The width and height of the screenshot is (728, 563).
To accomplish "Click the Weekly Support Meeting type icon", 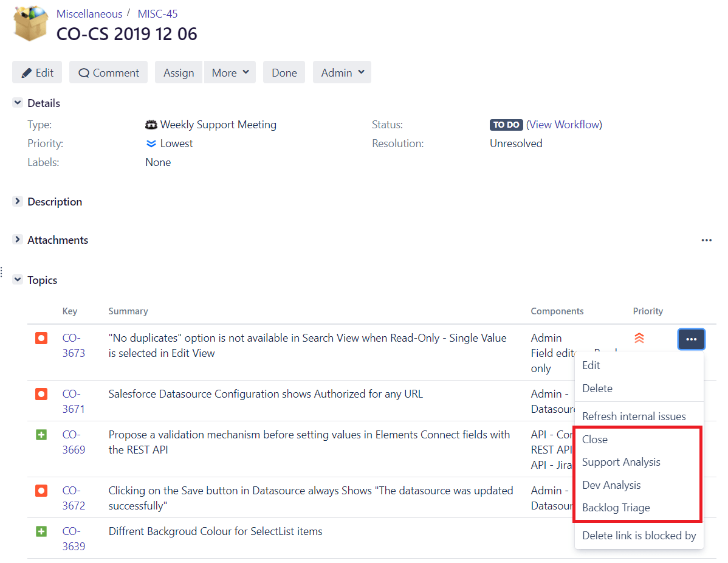I will point(151,125).
